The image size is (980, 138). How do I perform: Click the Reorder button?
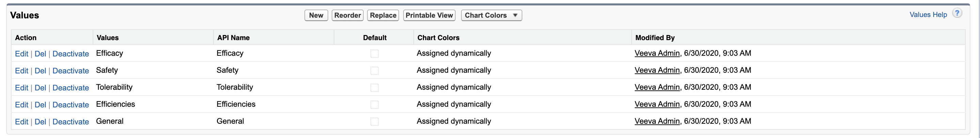(347, 16)
